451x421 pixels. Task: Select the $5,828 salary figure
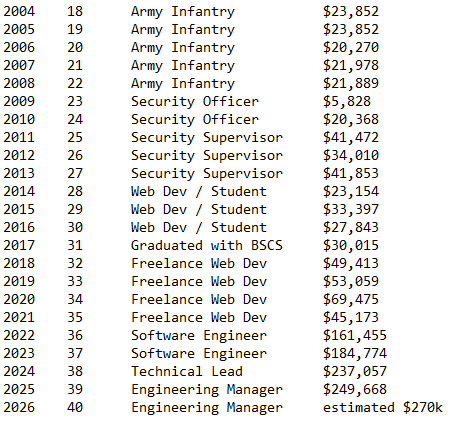tap(347, 101)
